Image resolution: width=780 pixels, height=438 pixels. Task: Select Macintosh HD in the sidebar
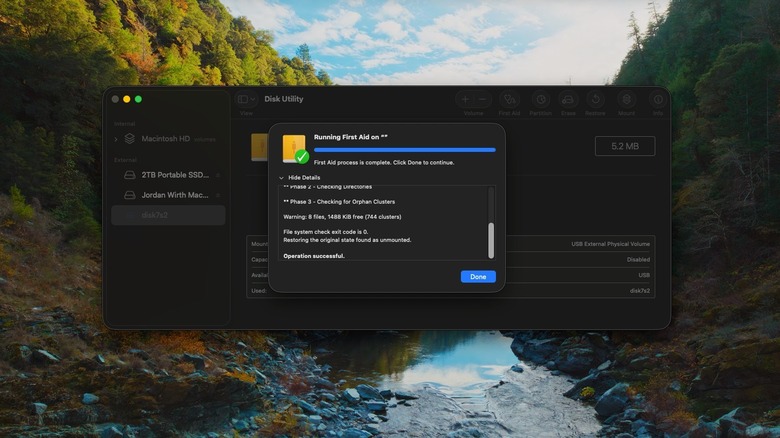[x=168, y=139]
